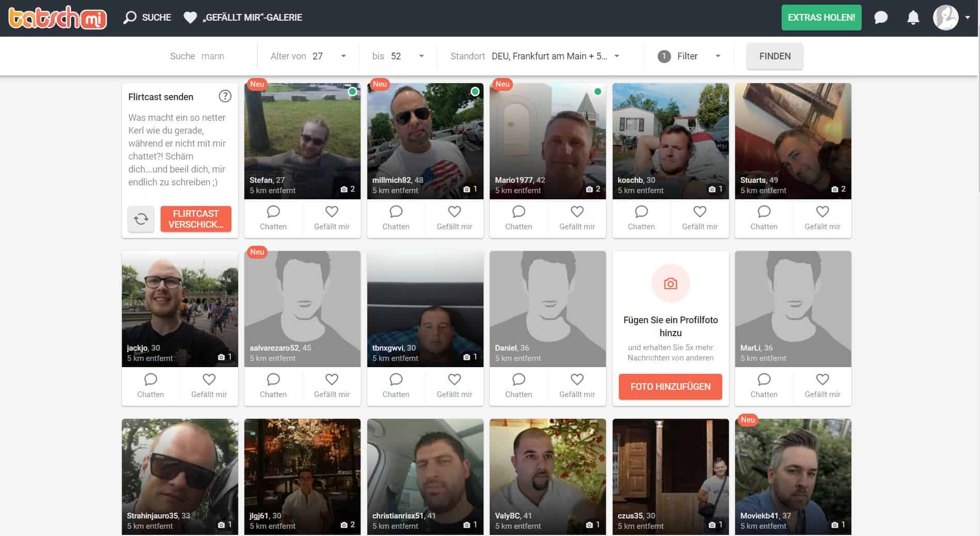Click FOTO HINZUFÜGEN button

tap(671, 387)
